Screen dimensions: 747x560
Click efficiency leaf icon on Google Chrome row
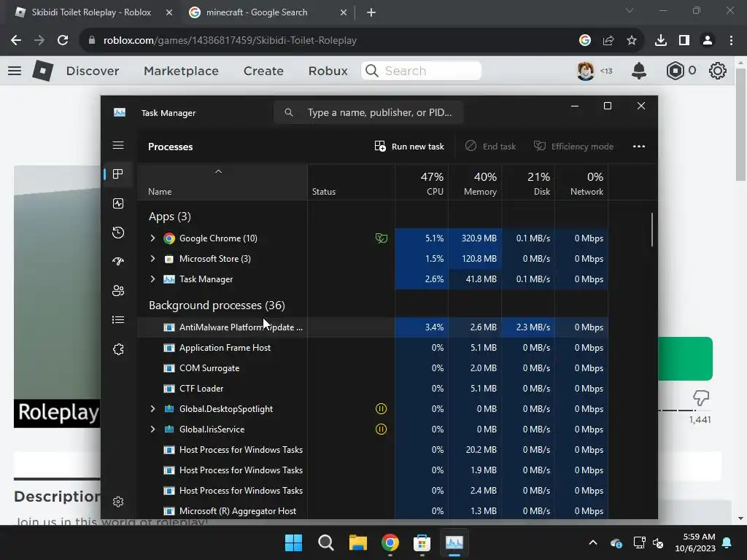coord(381,238)
